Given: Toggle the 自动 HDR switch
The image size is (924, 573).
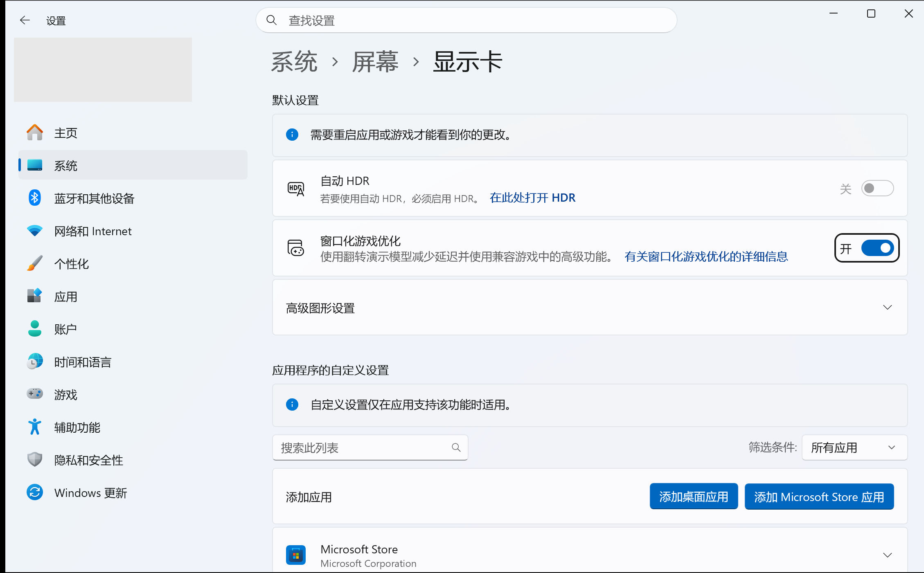Looking at the screenshot, I should click(877, 188).
